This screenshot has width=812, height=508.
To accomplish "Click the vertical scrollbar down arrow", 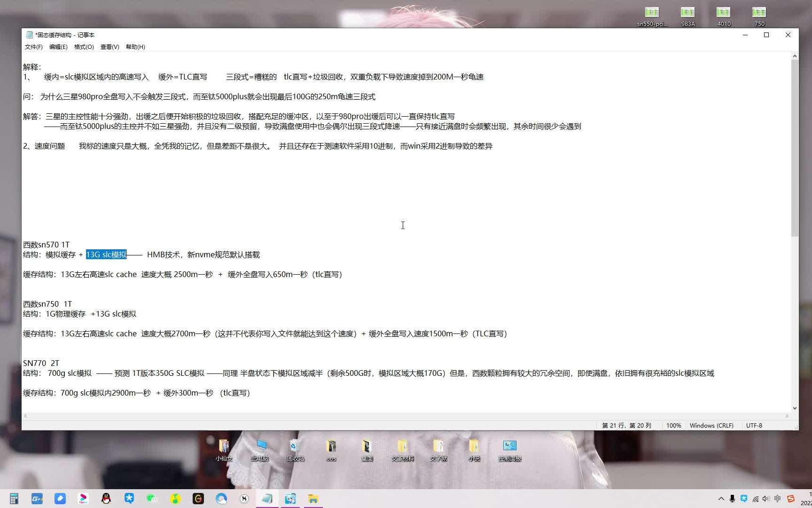I will click(795, 408).
